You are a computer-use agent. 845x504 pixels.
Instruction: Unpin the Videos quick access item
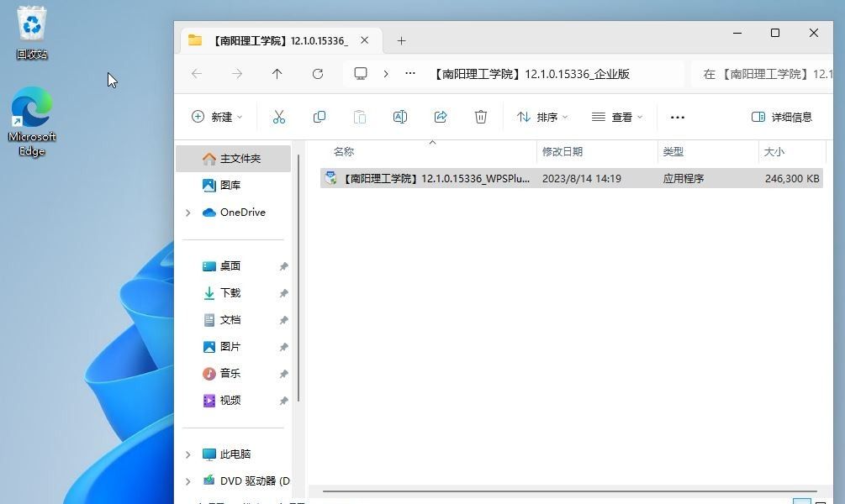(283, 401)
